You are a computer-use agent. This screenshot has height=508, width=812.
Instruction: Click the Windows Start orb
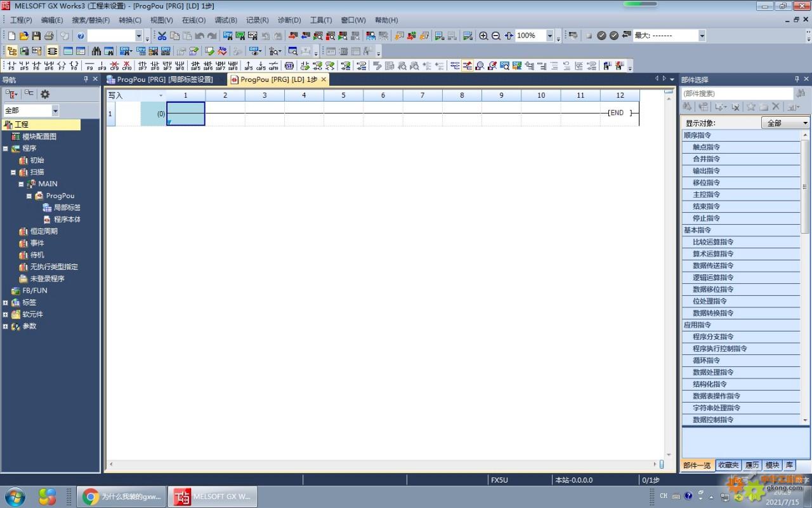[15, 496]
